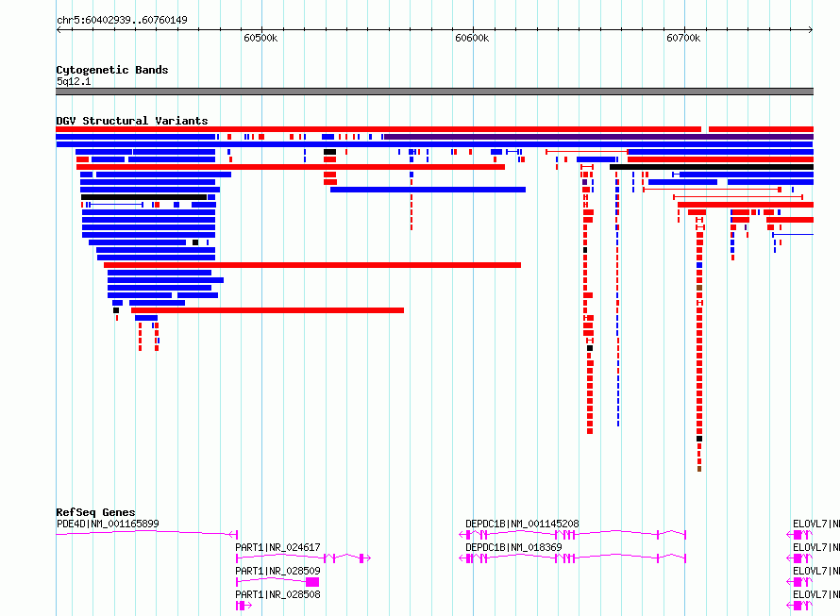Click the 60700k ruler label
The height and width of the screenshot is (616, 840).
[x=683, y=39]
